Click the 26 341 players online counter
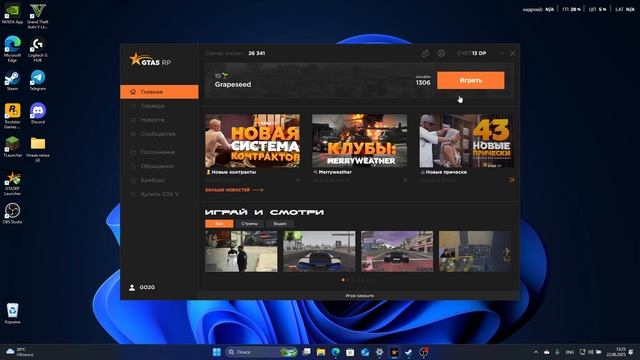Viewport: 640px width, 360px height. [x=257, y=53]
